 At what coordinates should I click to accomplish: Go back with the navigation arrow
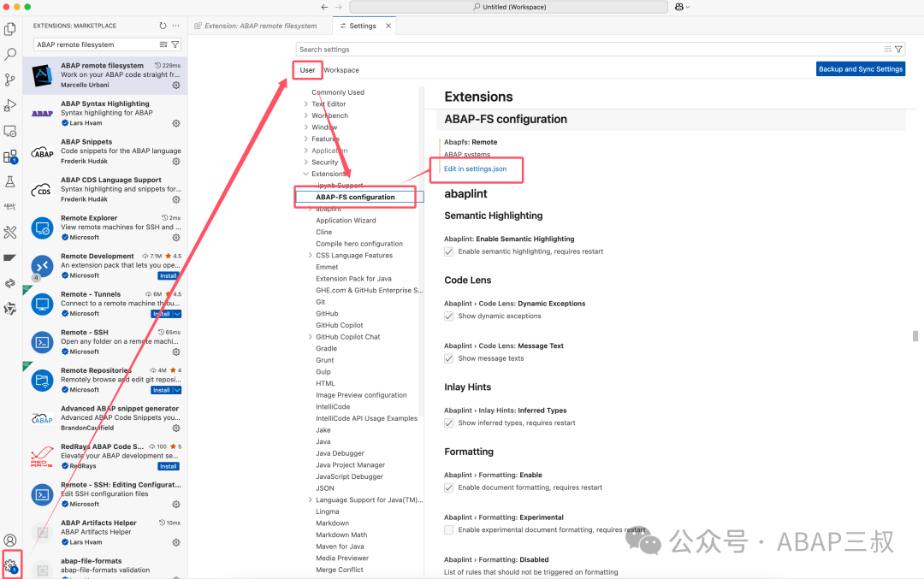point(324,7)
